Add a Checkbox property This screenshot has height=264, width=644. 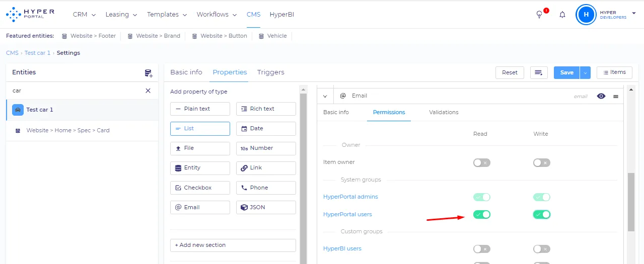click(x=200, y=188)
